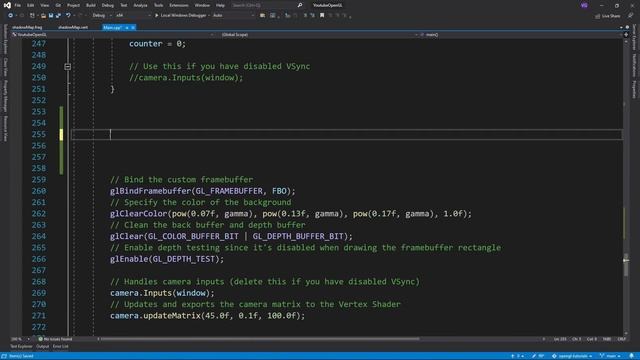Open the Extensions menu
The height and width of the screenshot is (360, 640).
tap(179, 5)
